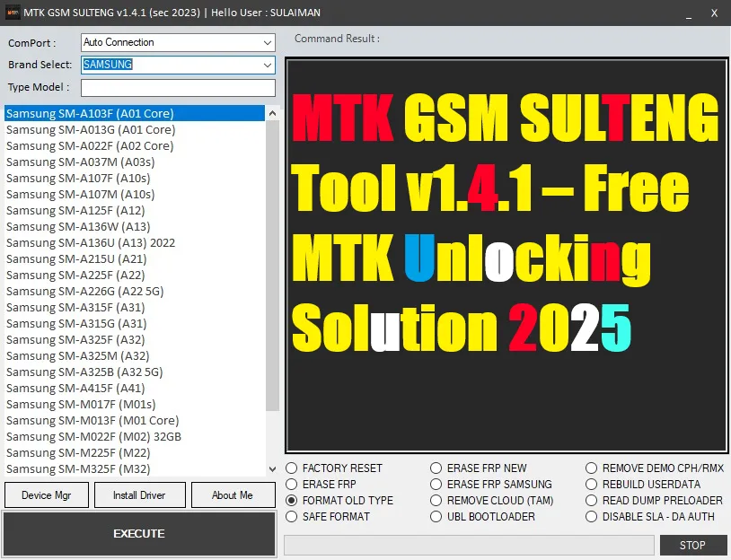Select Samsung SM-A103F (A01 Core)

[x=135, y=113]
